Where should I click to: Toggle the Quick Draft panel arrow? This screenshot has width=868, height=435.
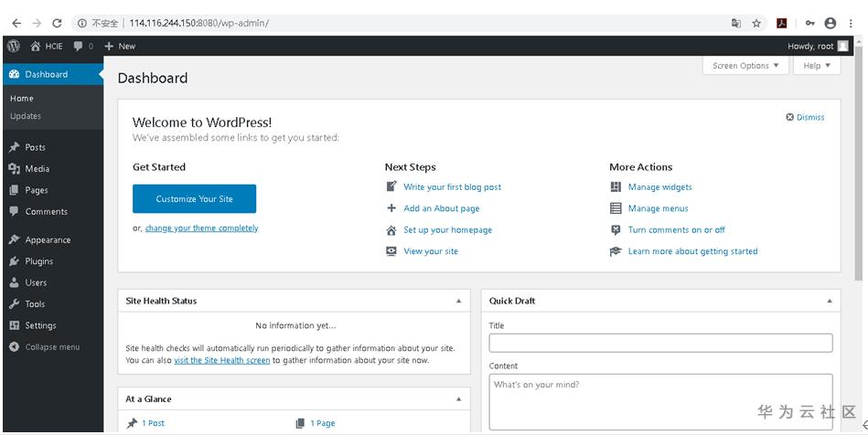(x=830, y=301)
